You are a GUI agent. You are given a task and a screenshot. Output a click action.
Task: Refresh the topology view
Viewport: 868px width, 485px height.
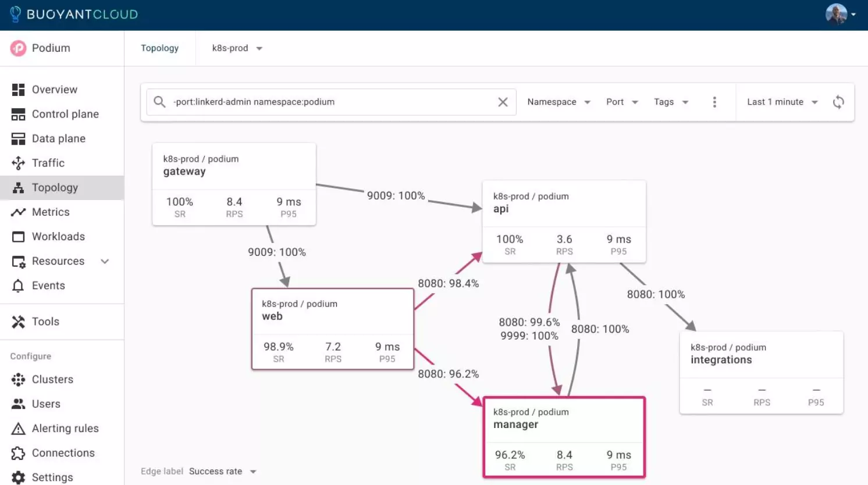coord(838,102)
